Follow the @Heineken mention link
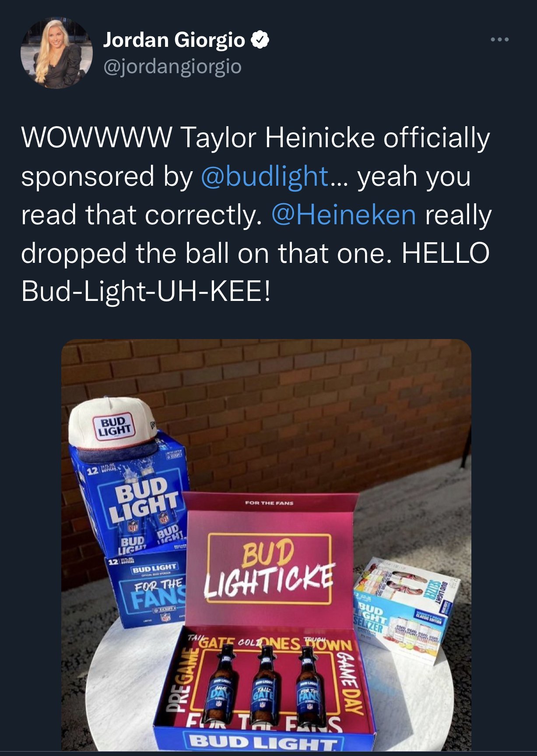The image size is (537, 756). pos(344,215)
